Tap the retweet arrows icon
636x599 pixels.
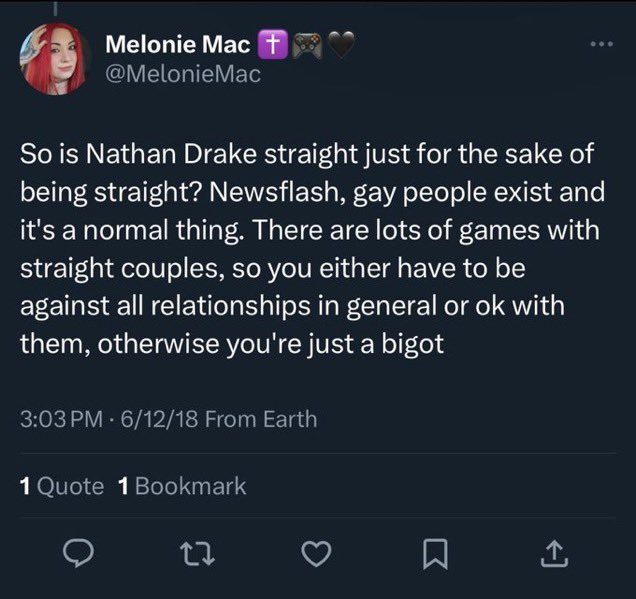[198, 554]
